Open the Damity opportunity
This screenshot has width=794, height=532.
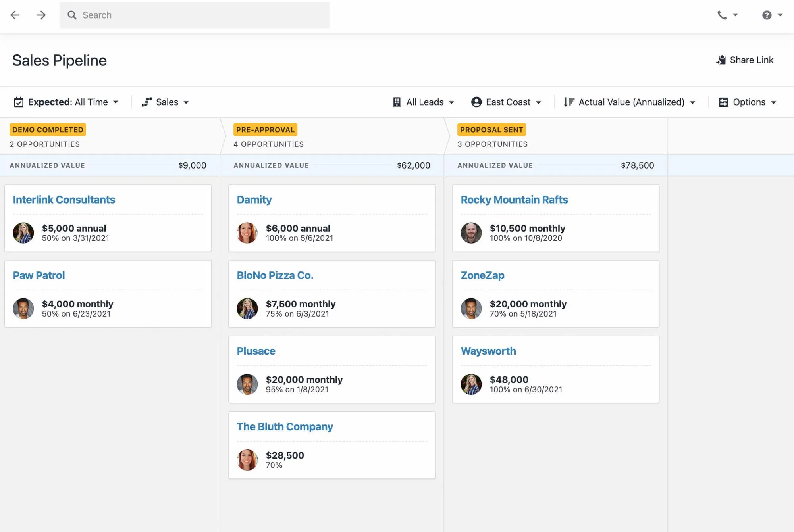point(254,200)
